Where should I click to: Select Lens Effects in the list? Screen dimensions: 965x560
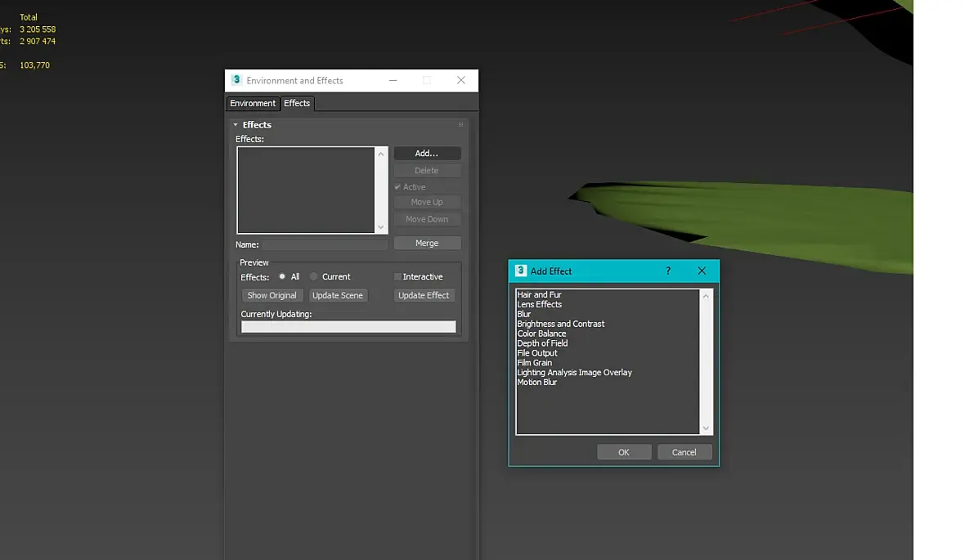539,304
